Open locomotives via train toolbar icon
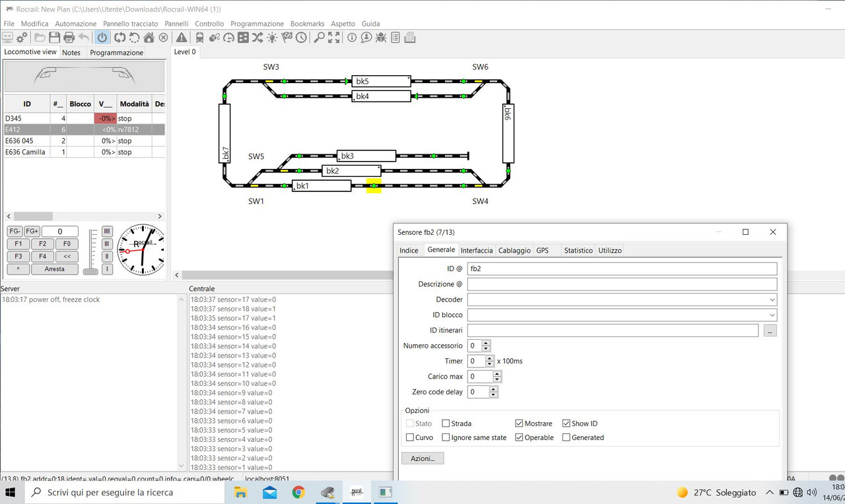 (200, 38)
